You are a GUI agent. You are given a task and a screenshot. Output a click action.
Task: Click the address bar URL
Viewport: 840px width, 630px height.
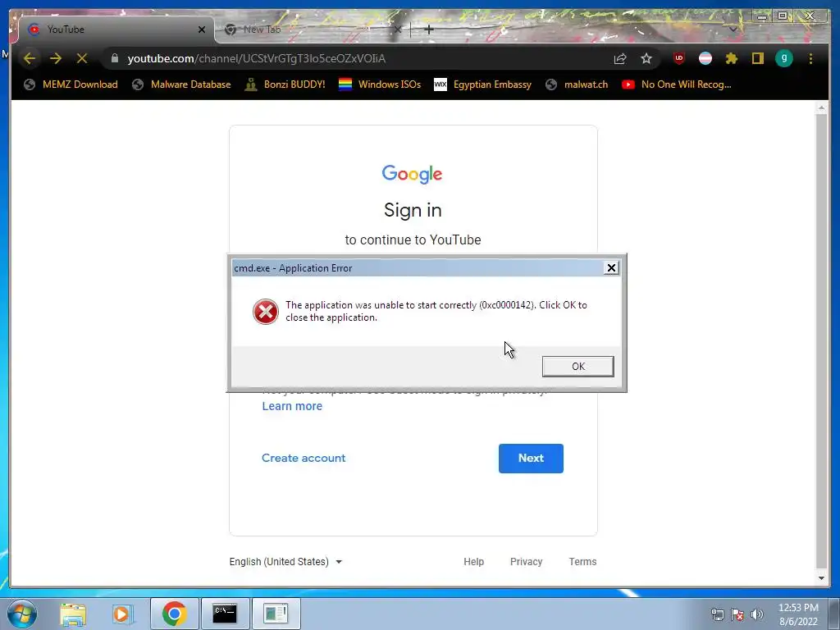256,58
